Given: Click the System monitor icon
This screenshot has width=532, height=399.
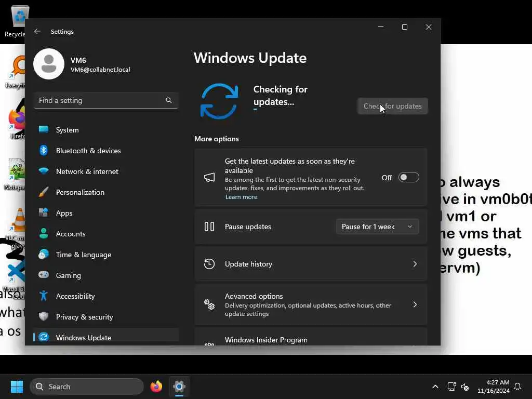Looking at the screenshot, I should point(44,129).
